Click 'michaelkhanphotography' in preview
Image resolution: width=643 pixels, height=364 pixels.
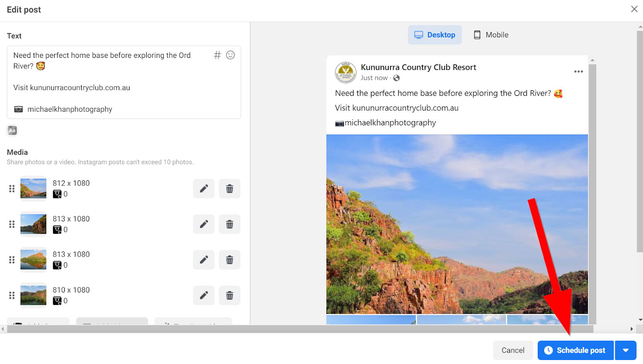click(390, 123)
